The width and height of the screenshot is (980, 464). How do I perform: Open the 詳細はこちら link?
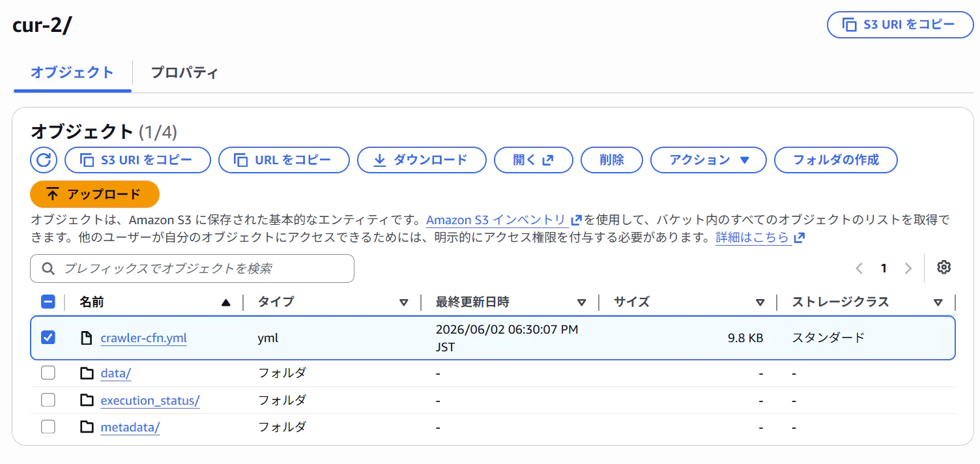[x=753, y=238]
